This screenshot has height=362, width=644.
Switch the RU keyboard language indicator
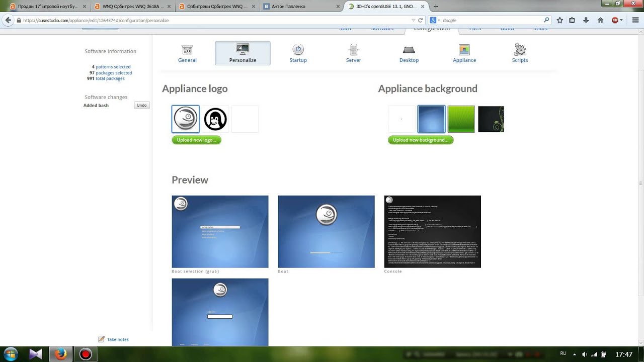[x=563, y=354]
